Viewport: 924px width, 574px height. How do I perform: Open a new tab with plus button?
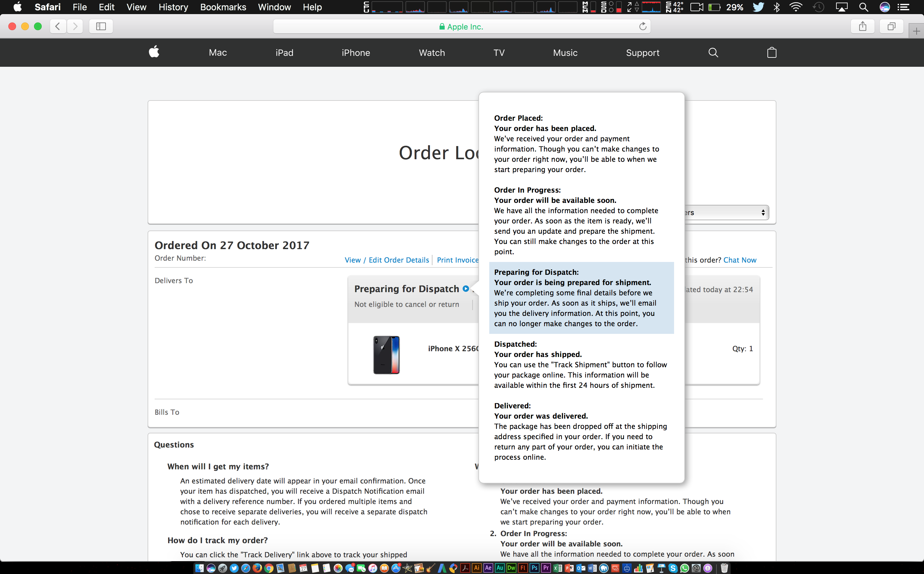(x=916, y=31)
